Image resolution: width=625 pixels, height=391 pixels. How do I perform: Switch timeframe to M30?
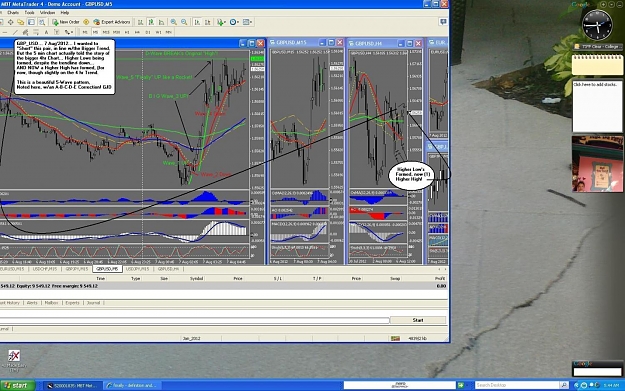click(116, 32)
